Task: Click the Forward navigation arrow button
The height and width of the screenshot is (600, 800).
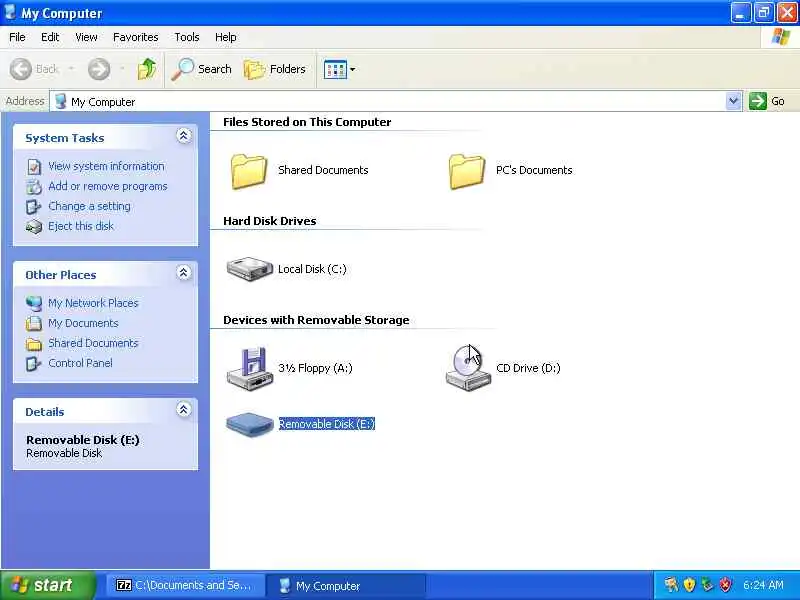Action: tap(99, 69)
